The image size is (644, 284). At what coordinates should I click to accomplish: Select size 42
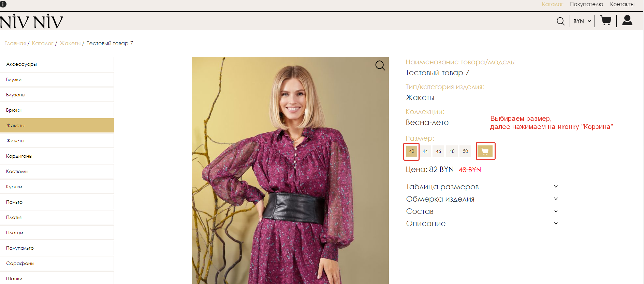[x=412, y=151]
